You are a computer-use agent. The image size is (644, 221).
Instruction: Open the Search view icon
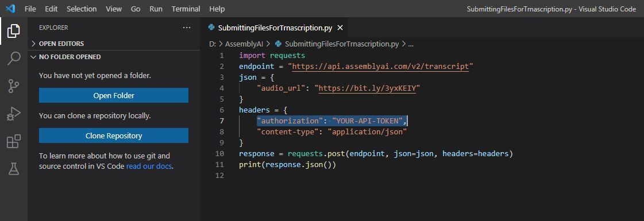14,59
